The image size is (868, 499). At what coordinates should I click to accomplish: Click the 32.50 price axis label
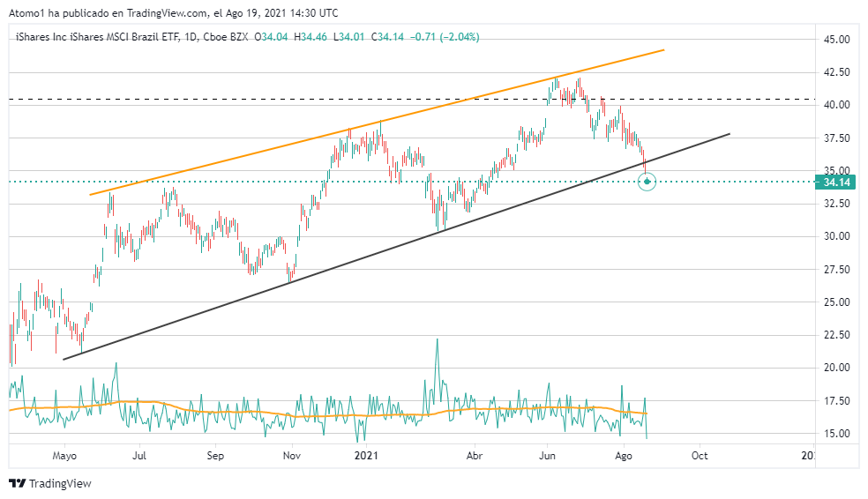tap(836, 204)
